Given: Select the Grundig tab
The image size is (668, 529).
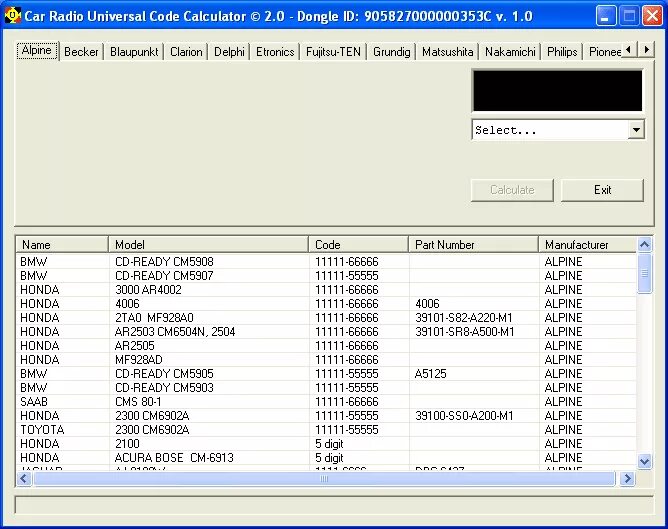Looking at the screenshot, I should (x=392, y=52).
